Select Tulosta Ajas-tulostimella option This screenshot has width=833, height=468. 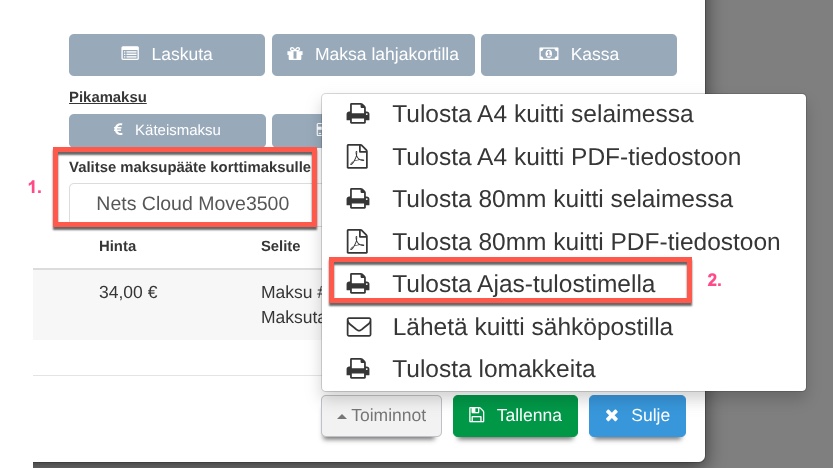(523, 284)
